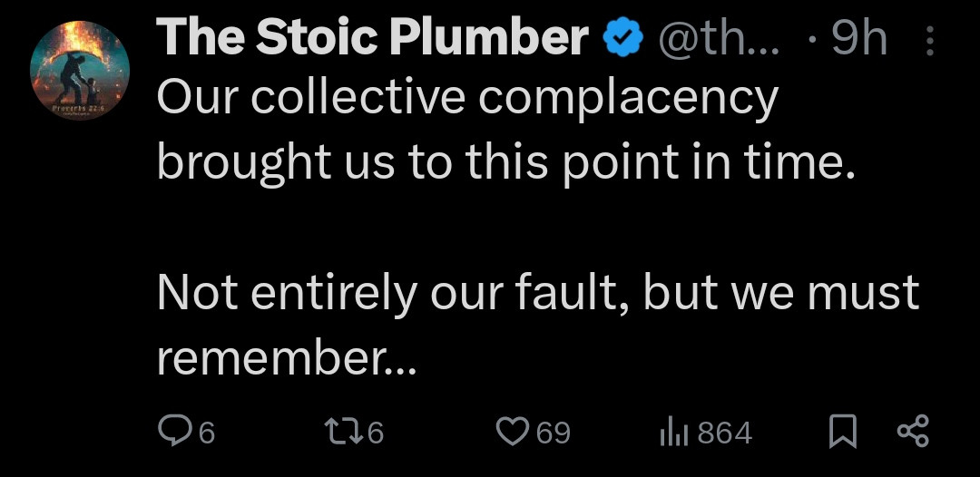
Task: Click the "The Stoic Plumber" display name
Action: (x=373, y=40)
